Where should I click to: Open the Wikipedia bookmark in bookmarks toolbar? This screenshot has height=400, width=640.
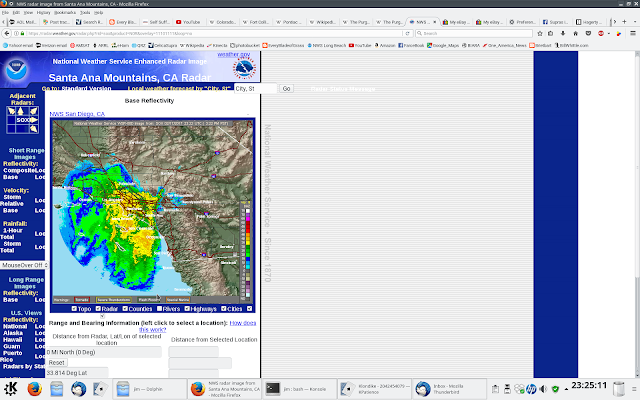tap(192, 45)
